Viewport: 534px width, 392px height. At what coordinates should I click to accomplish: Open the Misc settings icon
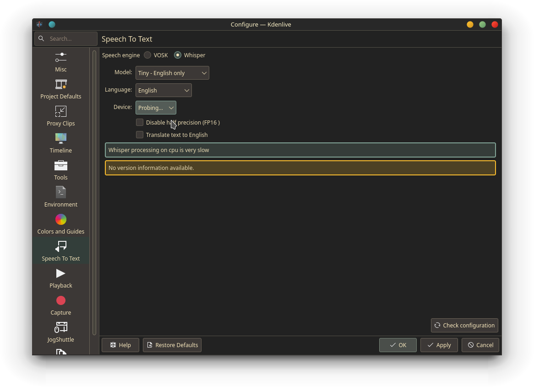(x=61, y=58)
